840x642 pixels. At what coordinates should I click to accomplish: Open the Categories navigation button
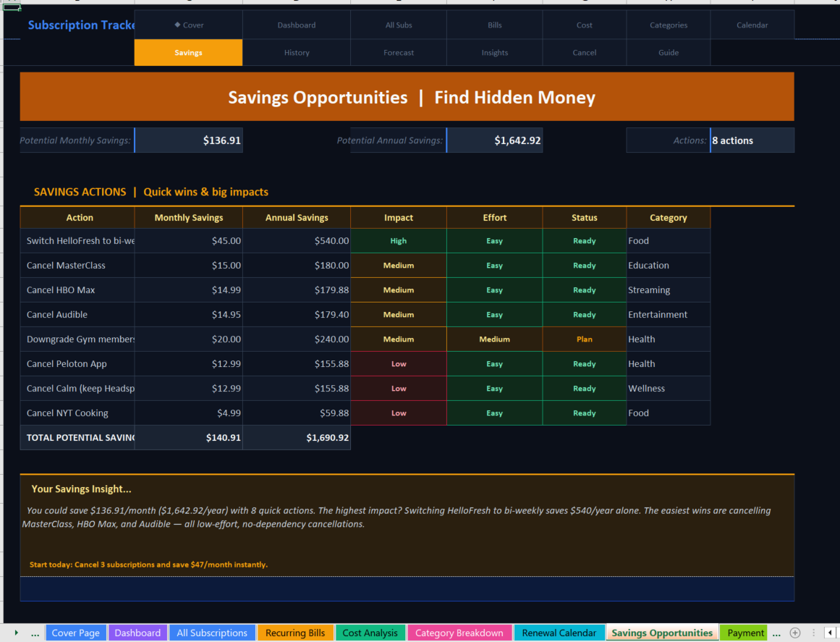(669, 25)
